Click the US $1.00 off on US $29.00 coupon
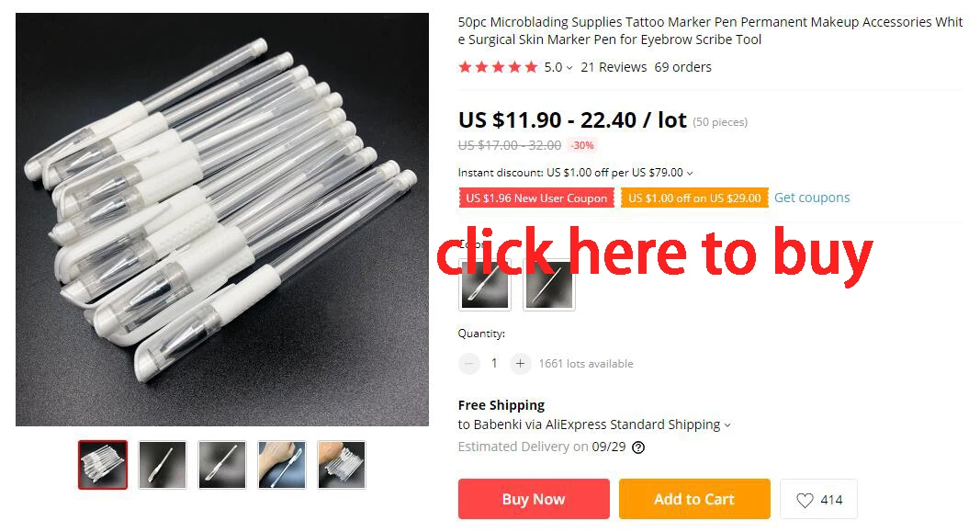 [x=694, y=198]
